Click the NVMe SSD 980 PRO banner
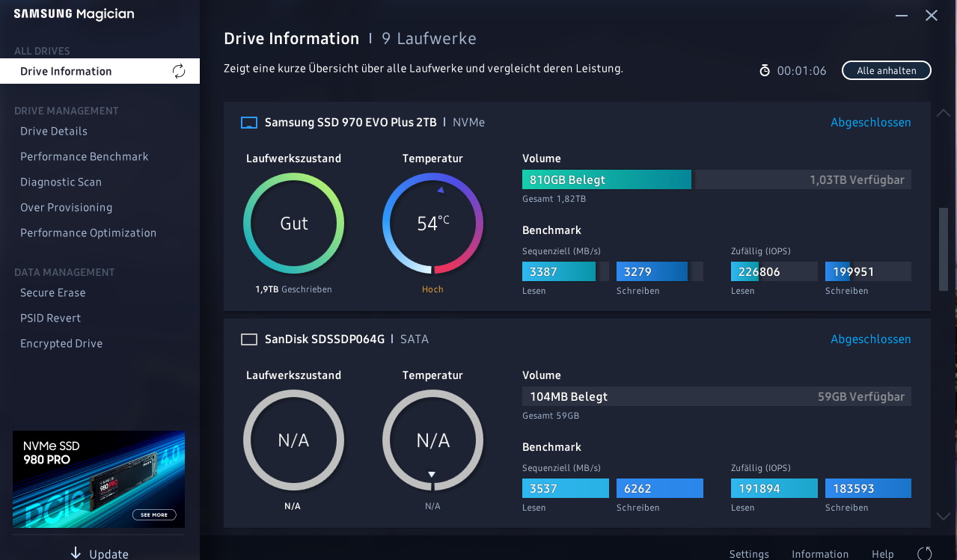 (x=99, y=479)
